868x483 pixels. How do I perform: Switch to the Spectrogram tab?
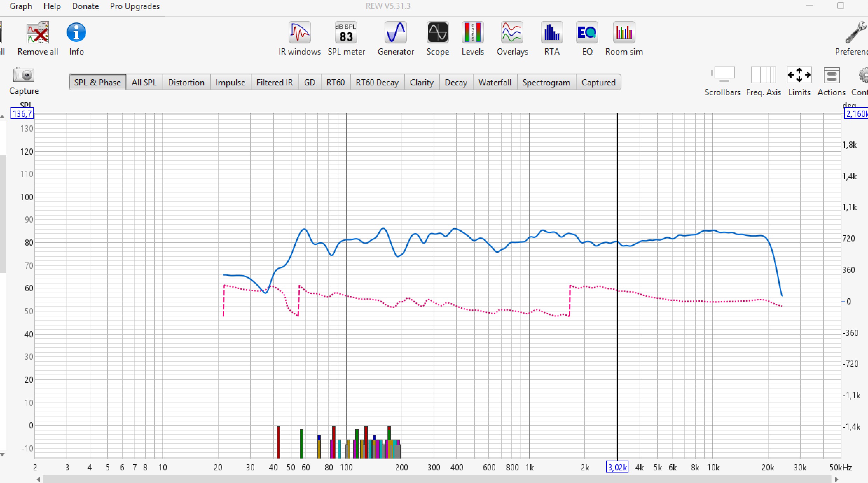(546, 83)
